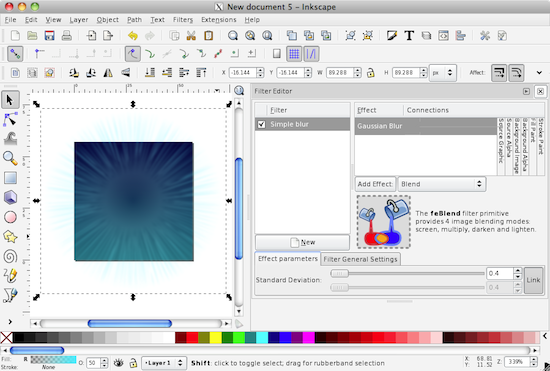The image size is (550, 371).
Task: Toggle grid snapping button
Action: pos(294,54)
